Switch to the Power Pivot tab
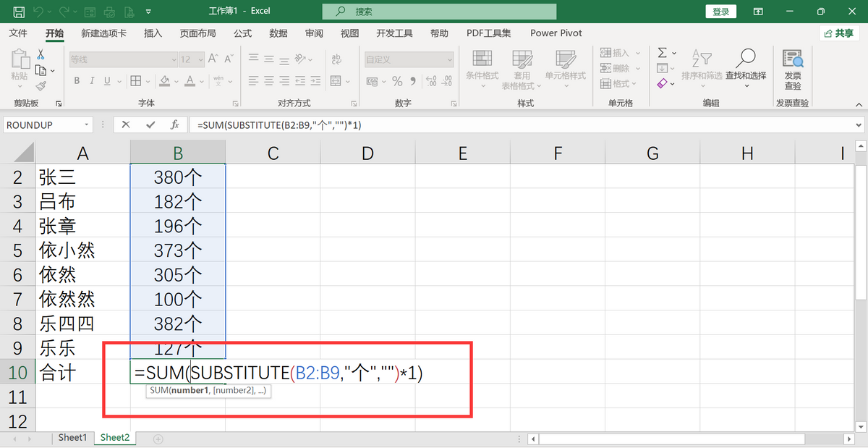 (x=556, y=33)
